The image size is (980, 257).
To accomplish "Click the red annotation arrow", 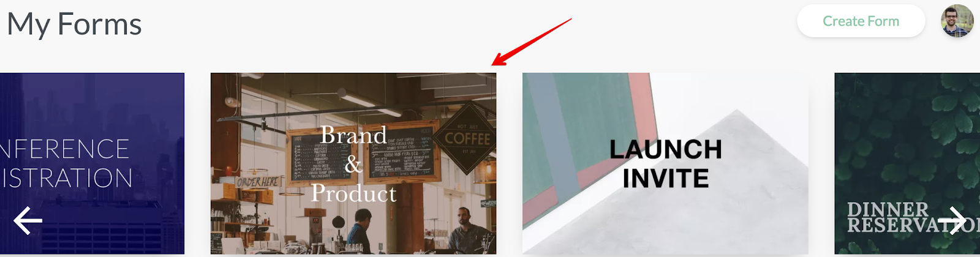I will click(531, 42).
